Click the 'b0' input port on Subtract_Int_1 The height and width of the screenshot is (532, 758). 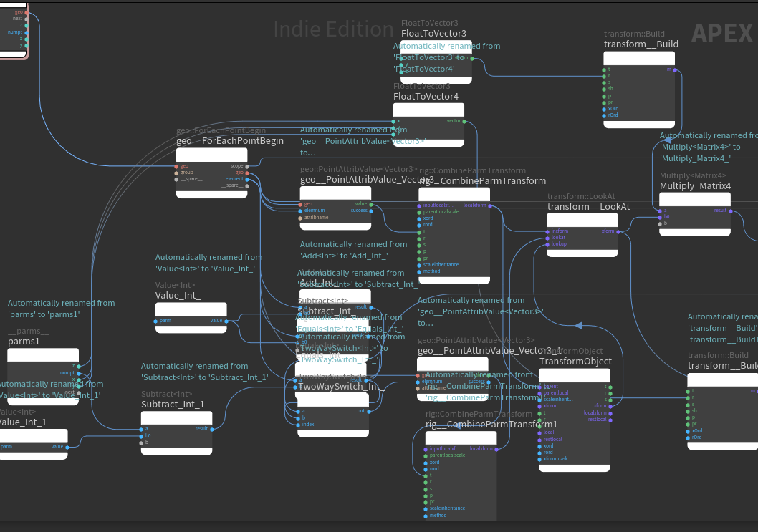pos(141,436)
